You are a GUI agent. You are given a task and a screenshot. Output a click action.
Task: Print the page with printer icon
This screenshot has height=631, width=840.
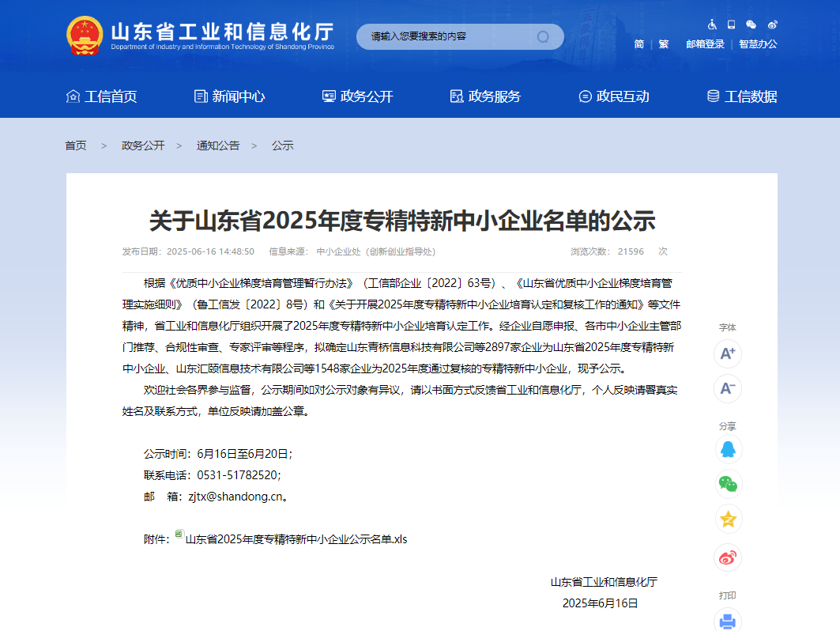(728, 620)
